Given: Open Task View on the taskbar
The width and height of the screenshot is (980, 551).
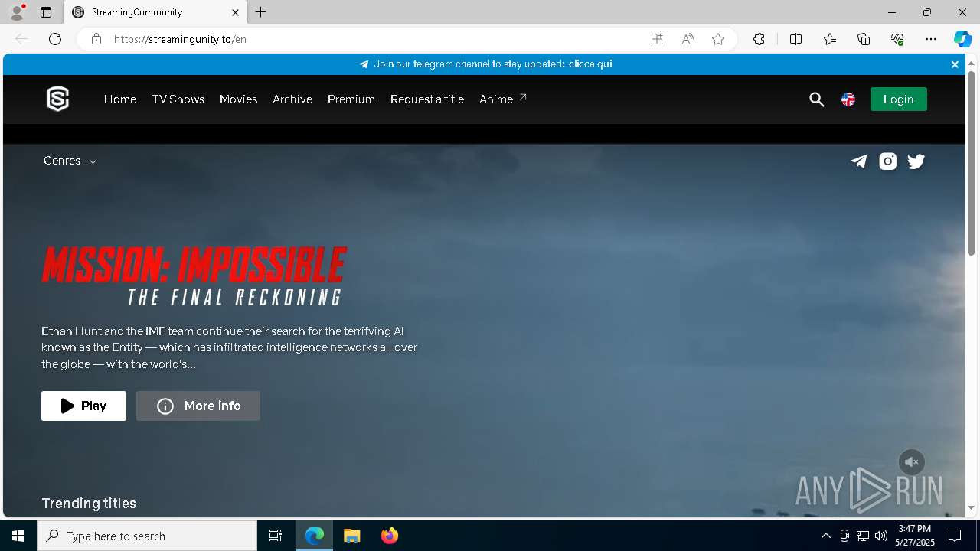Looking at the screenshot, I should click(276, 536).
